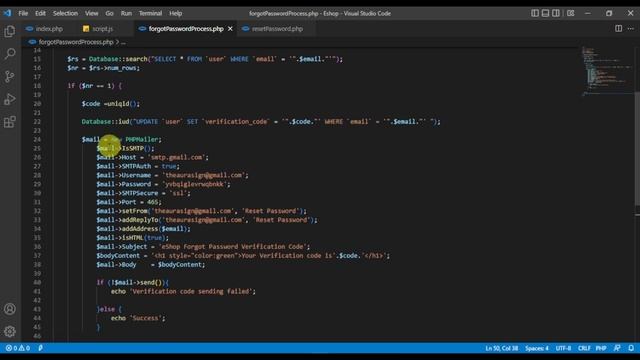
Task: Click the VS Code logo icon
Action: pos(7,13)
